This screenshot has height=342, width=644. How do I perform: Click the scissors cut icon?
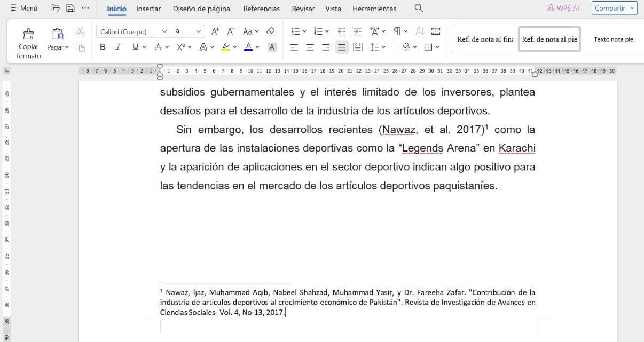click(80, 31)
